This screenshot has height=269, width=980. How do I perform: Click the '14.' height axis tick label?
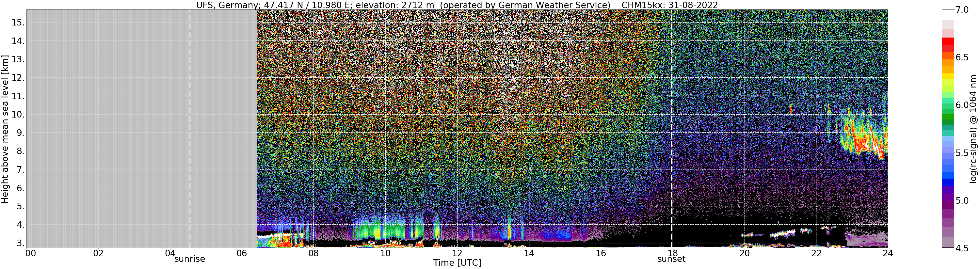[x=18, y=41]
